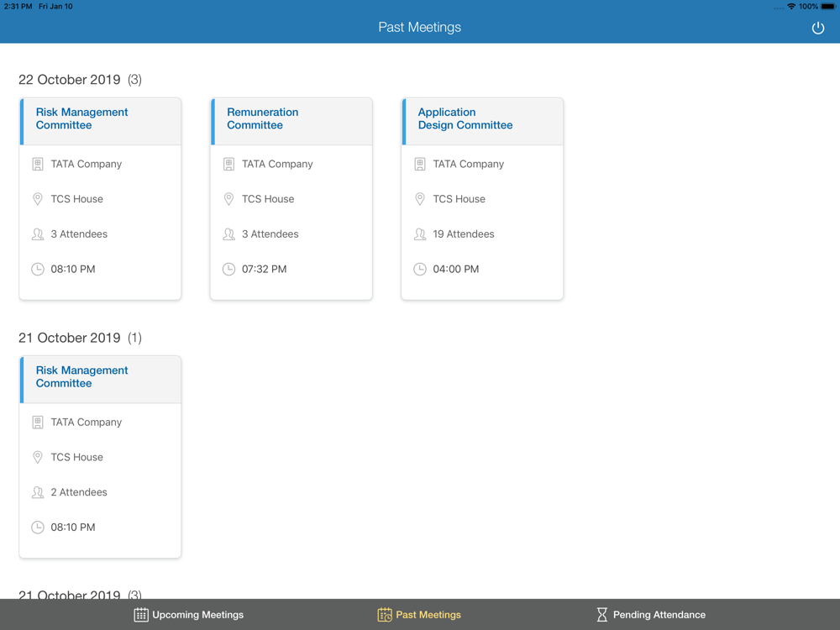Image resolution: width=840 pixels, height=630 pixels.
Task: Click clock icon beside 07:32 PM
Action: click(228, 269)
